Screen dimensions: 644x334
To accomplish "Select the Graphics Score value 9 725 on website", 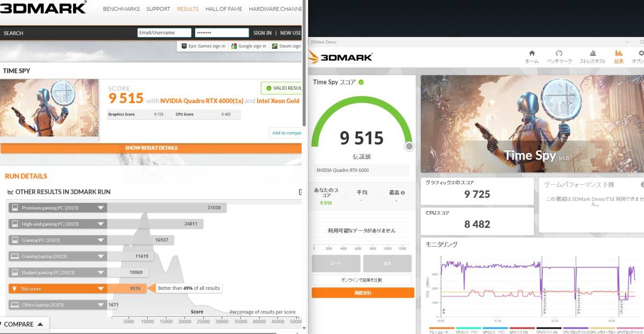I will pyautogui.click(x=158, y=114).
